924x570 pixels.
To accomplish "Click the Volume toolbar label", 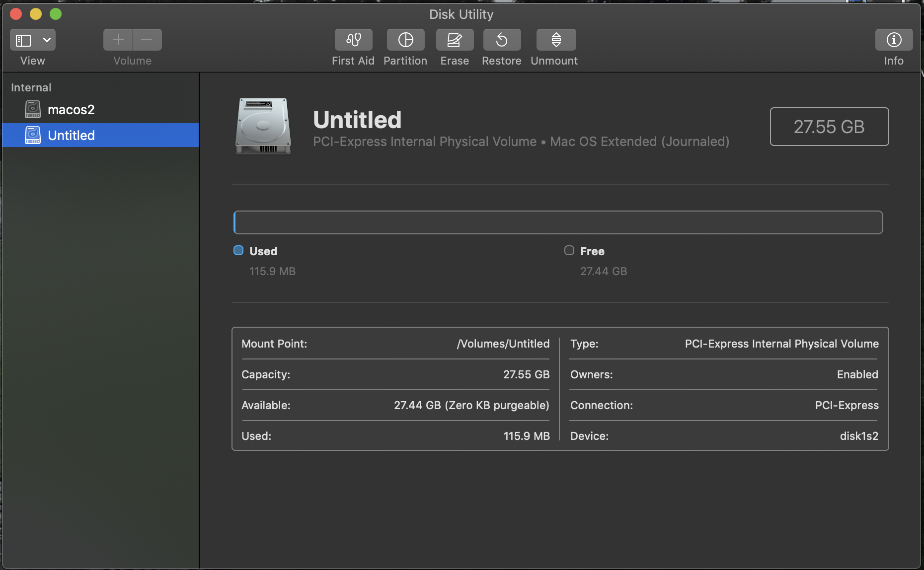I will click(x=132, y=61).
